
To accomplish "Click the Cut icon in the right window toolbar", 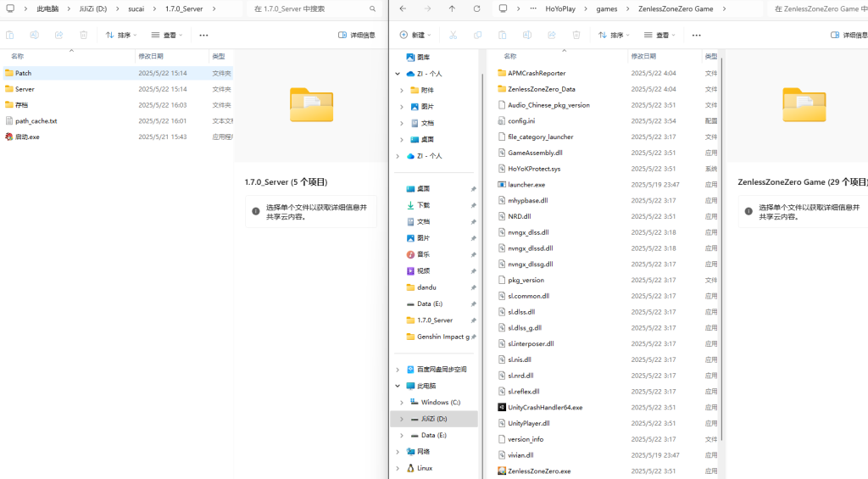I will (453, 35).
